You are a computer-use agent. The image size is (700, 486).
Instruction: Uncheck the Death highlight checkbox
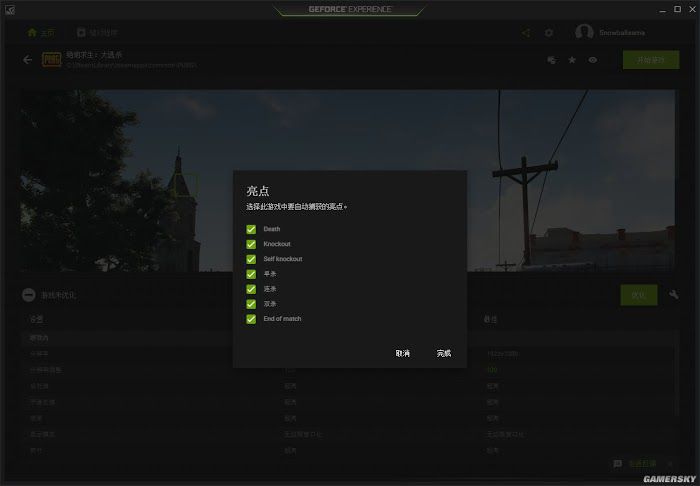(251, 229)
